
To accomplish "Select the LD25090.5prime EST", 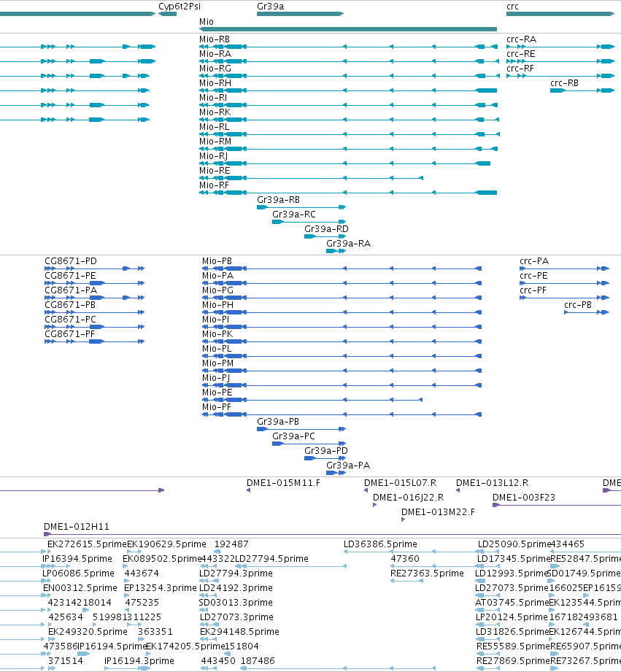I will click(514, 544).
